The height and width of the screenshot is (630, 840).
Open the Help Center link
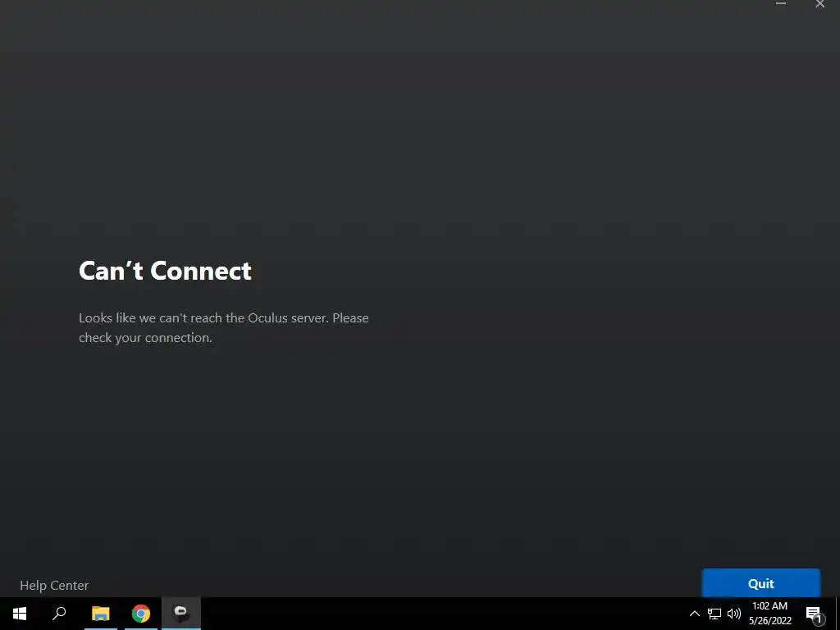pyautogui.click(x=54, y=585)
